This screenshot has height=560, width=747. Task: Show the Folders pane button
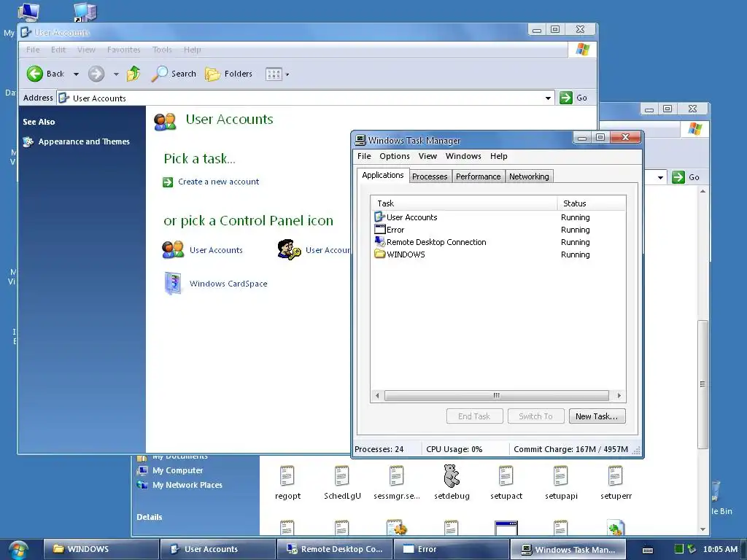click(x=228, y=74)
